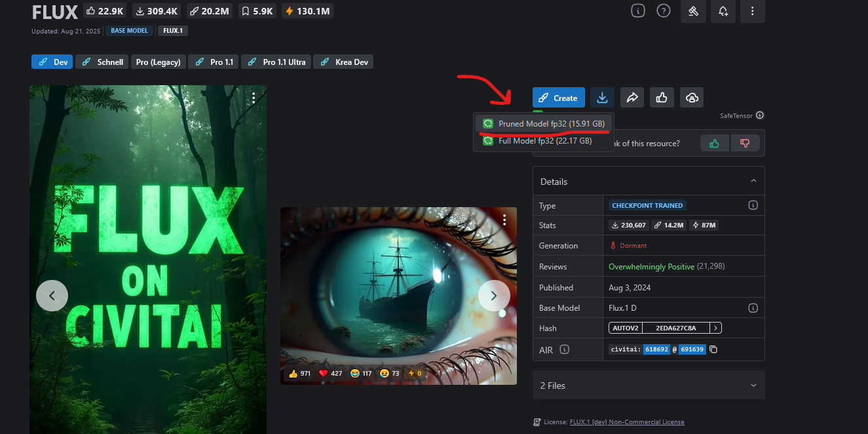
Task: Open three-dot menu on forest FLUX image
Action: point(254,98)
